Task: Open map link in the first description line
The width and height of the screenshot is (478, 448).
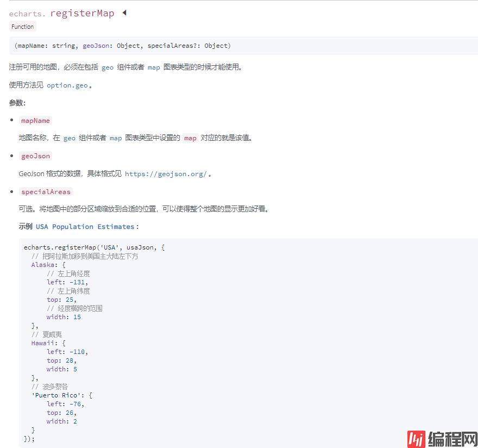Action: point(154,67)
